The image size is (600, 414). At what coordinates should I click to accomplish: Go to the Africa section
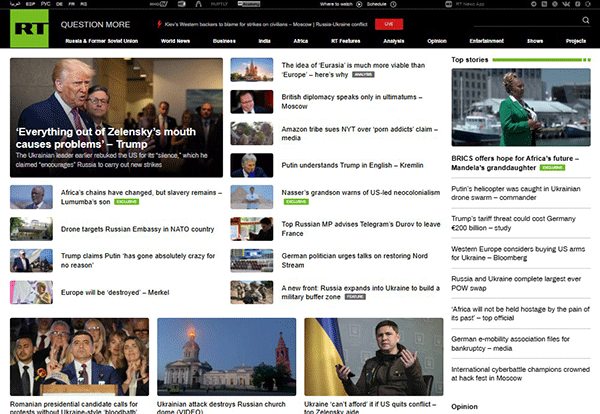click(x=301, y=41)
